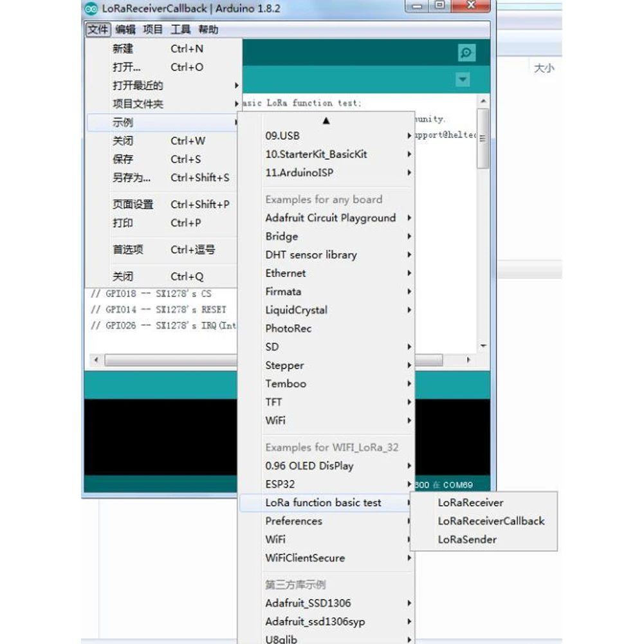
Task: Open ESP32 examples submenu
Action: (x=327, y=484)
